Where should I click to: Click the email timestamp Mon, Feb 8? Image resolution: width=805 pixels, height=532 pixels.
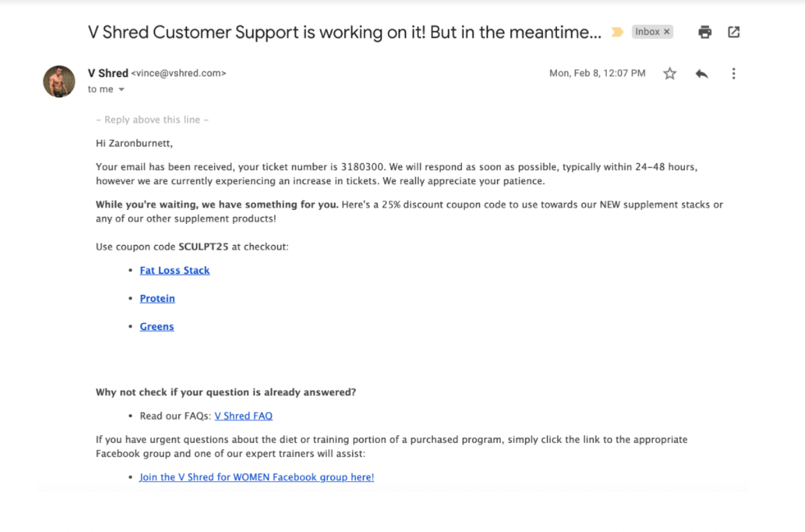click(597, 73)
